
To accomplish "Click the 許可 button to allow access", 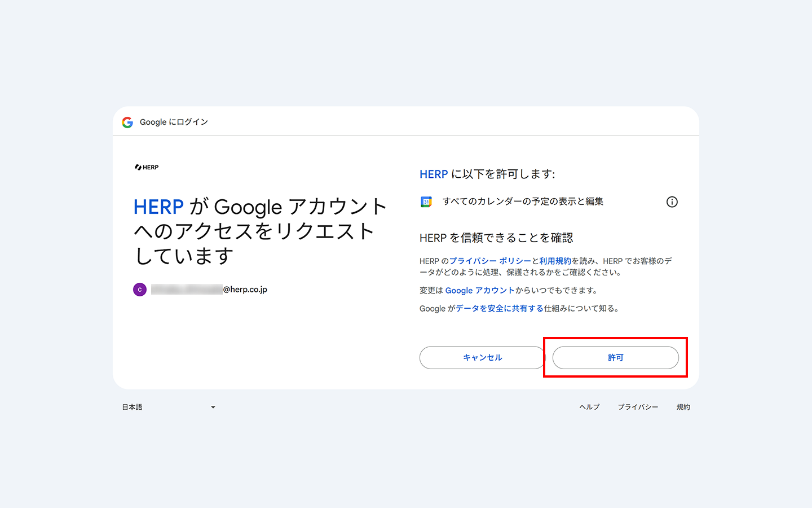I will (x=616, y=358).
